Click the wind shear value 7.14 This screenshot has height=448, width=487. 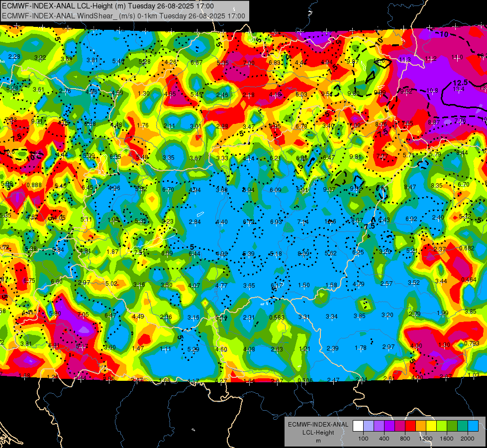point(303,222)
